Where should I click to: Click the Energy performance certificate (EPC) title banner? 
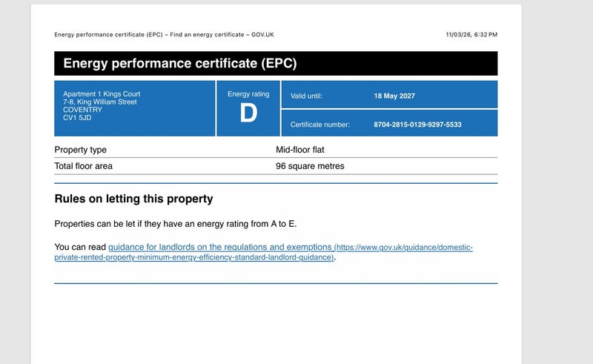click(x=180, y=63)
